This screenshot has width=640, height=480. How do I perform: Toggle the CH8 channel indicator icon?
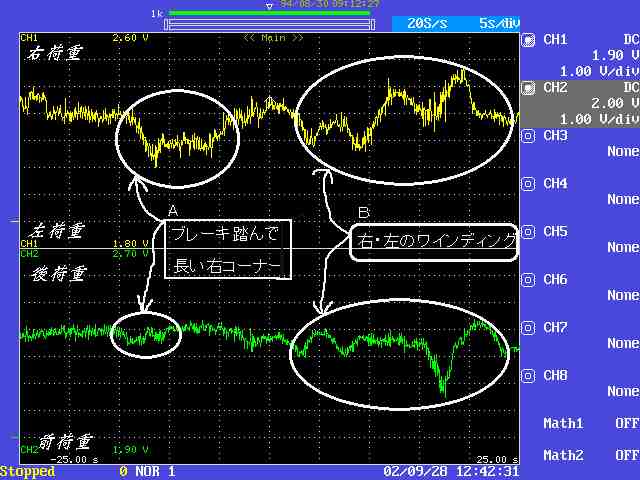(528, 376)
